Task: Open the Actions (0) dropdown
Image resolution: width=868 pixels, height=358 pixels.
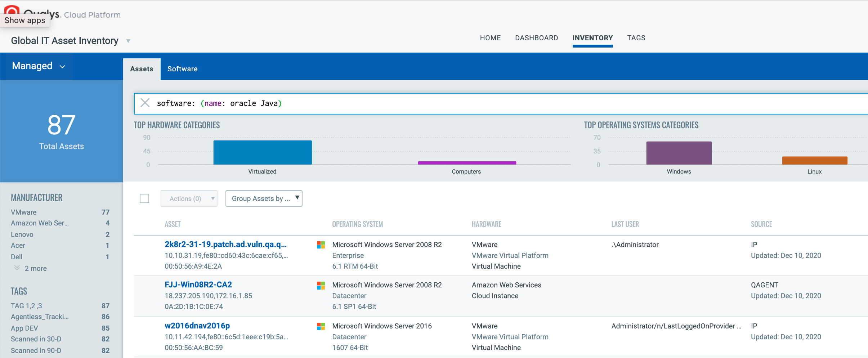Action: pos(189,198)
